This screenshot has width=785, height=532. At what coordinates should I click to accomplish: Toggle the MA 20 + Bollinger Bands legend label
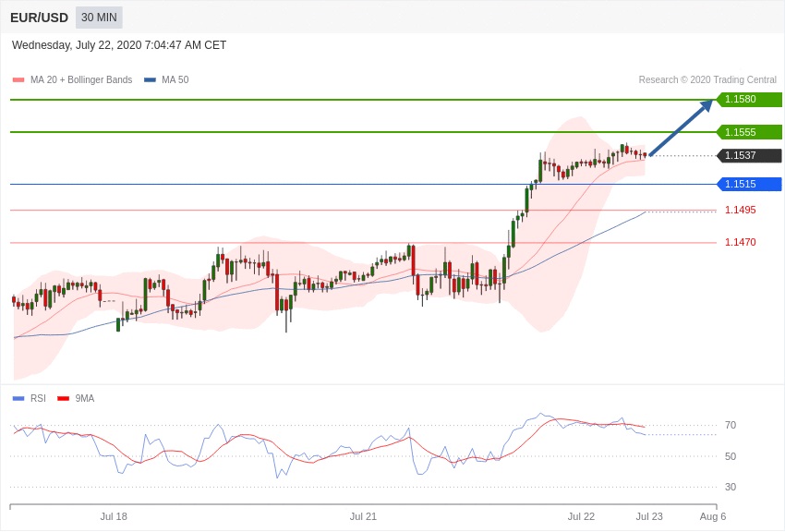pyautogui.click(x=81, y=80)
